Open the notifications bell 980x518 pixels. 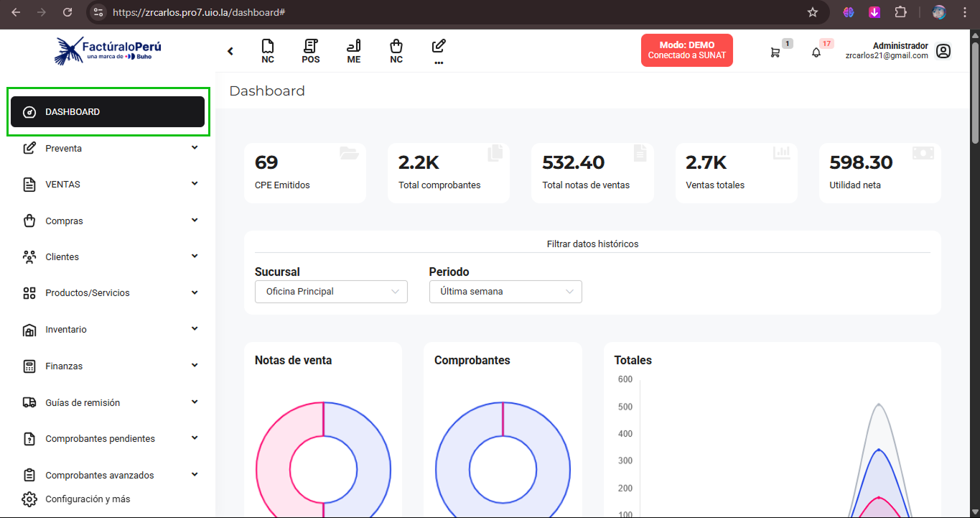tap(816, 52)
